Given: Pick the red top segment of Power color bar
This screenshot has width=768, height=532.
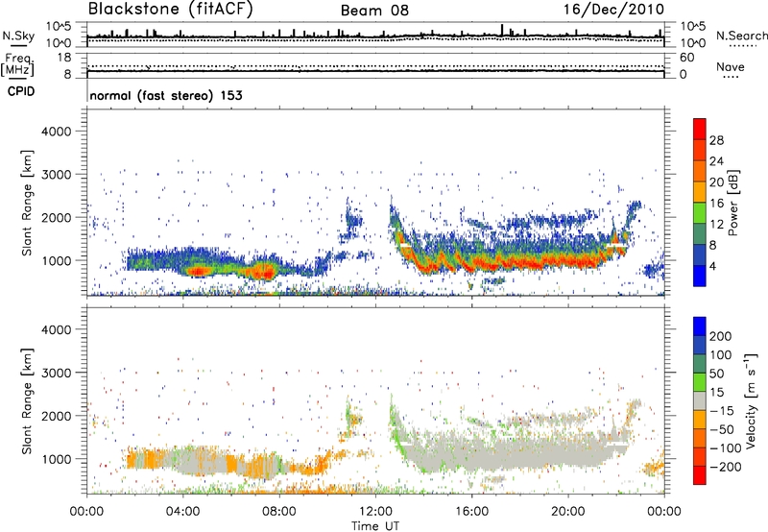Looking at the screenshot, I should coord(700,130).
